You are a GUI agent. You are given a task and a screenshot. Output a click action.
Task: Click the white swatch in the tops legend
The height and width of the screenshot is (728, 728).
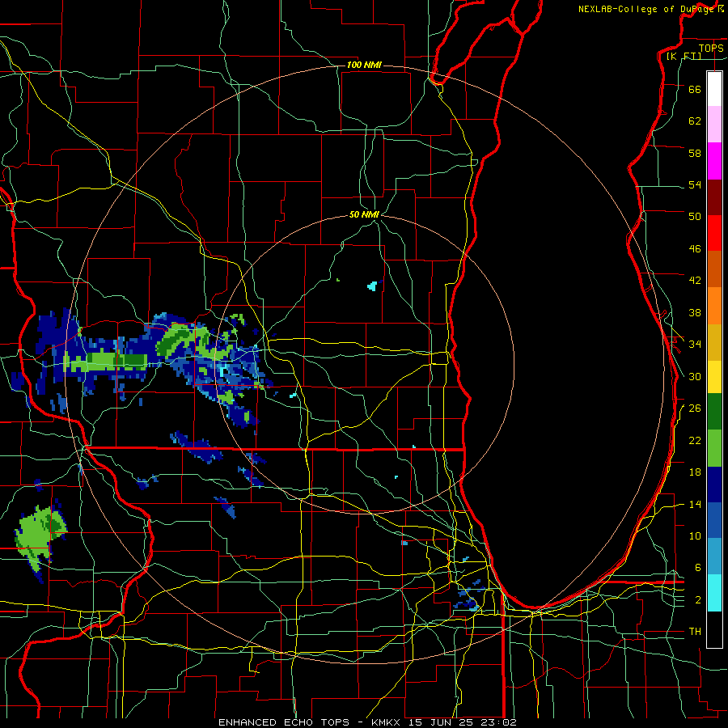coord(714,89)
